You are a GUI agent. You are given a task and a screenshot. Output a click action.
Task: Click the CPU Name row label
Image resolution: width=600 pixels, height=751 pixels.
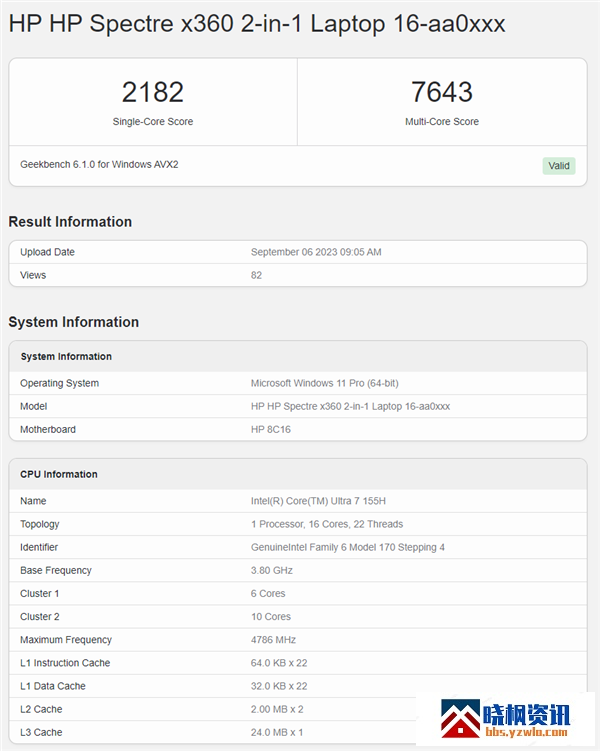pyautogui.click(x=33, y=501)
